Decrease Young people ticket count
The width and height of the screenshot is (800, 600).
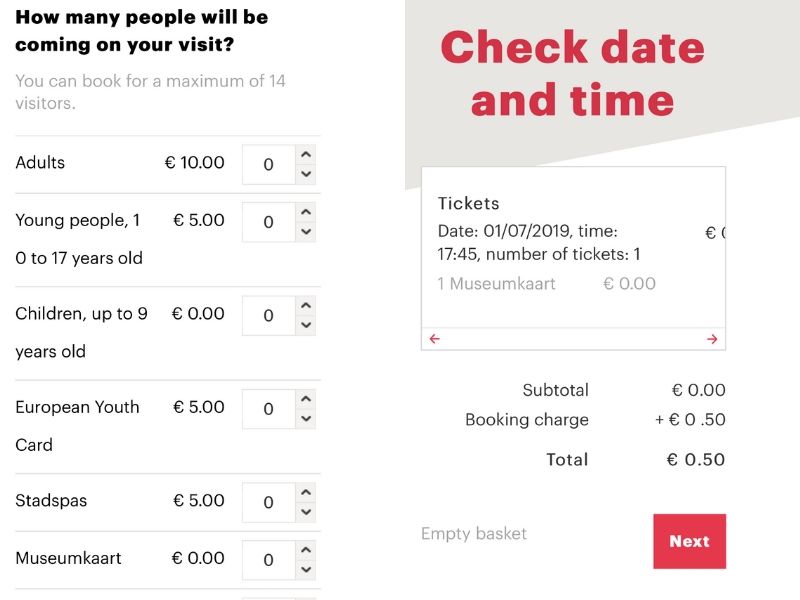pos(306,231)
